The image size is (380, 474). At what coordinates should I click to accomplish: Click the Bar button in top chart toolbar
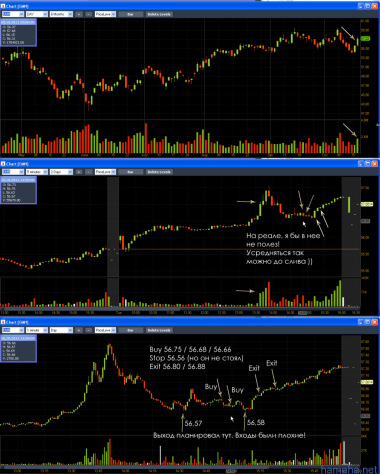tap(130, 14)
